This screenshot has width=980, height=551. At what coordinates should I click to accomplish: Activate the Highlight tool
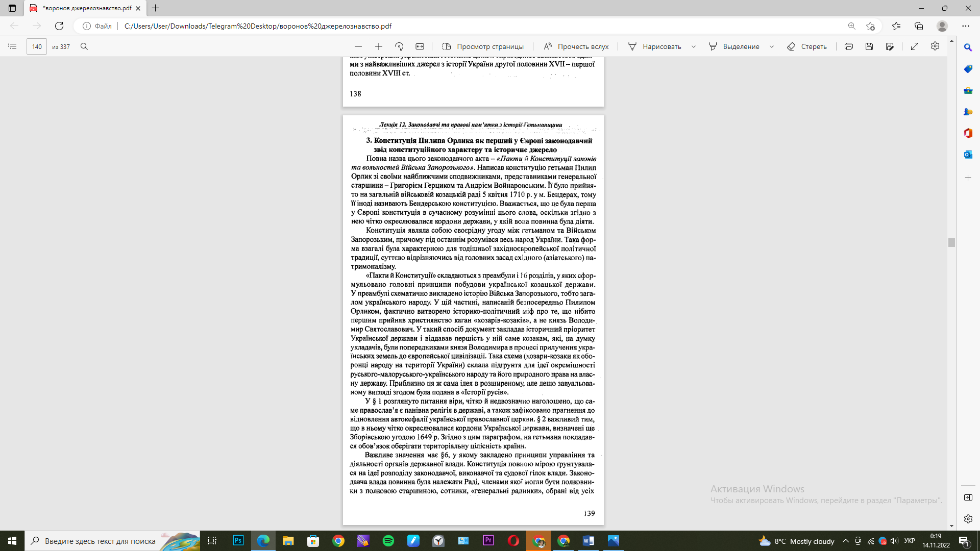pyautogui.click(x=734, y=46)
